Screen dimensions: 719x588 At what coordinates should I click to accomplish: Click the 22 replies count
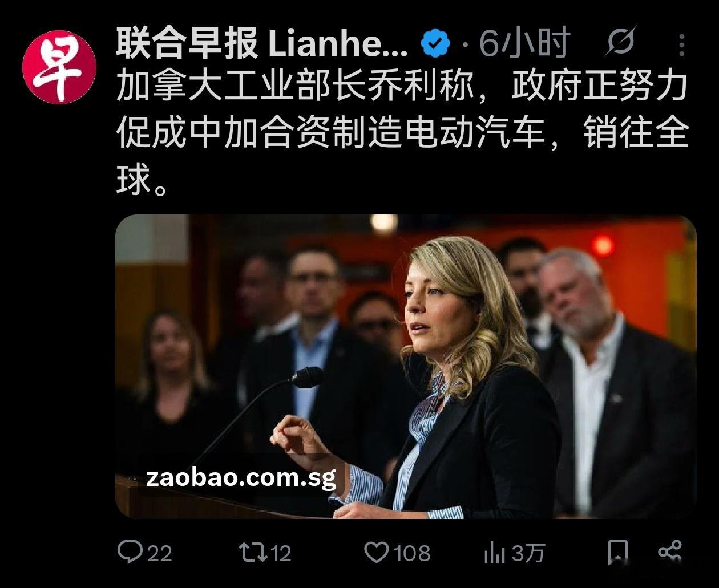pos(159,553)
